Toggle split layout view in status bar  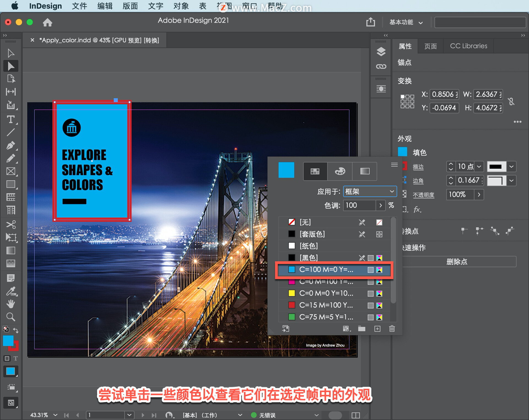[x=356, y=415]
